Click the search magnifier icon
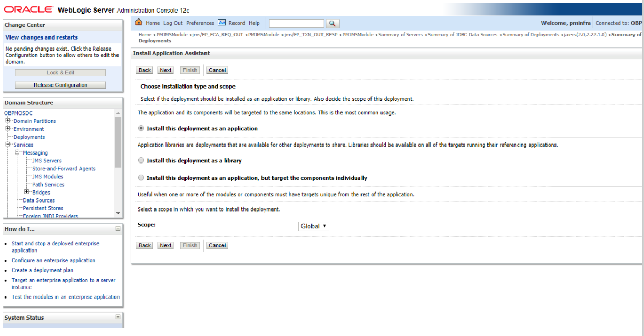 333,23
